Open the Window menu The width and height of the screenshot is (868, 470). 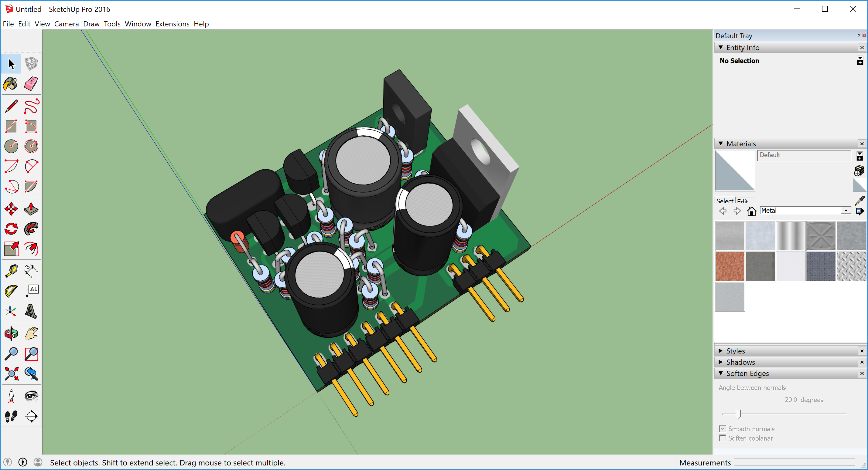138,24
